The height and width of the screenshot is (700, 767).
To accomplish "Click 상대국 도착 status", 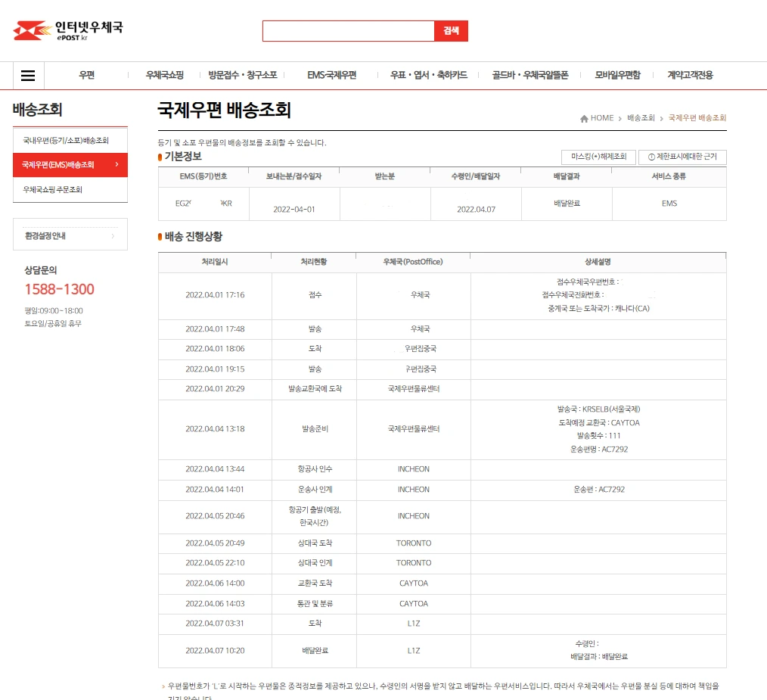I will tap(315, 543).
